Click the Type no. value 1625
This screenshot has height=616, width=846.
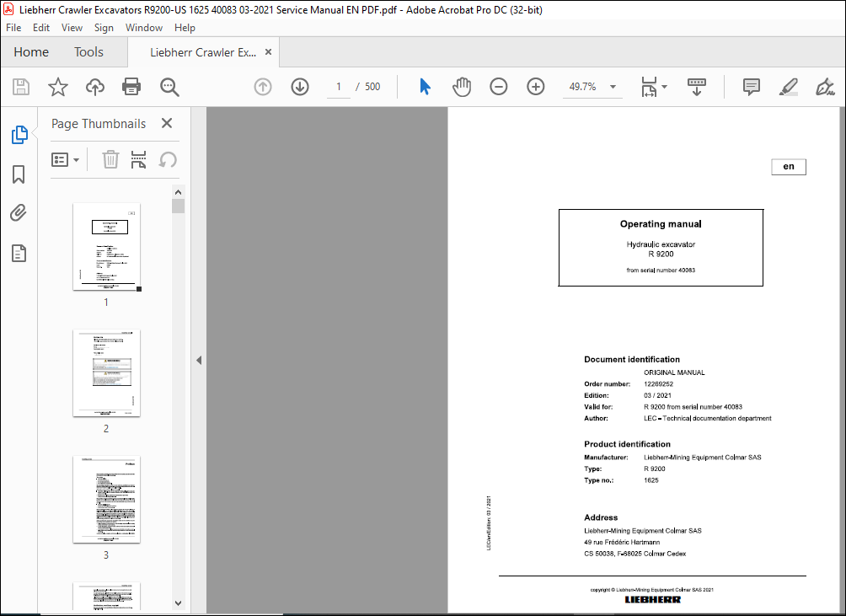[651, 480]
